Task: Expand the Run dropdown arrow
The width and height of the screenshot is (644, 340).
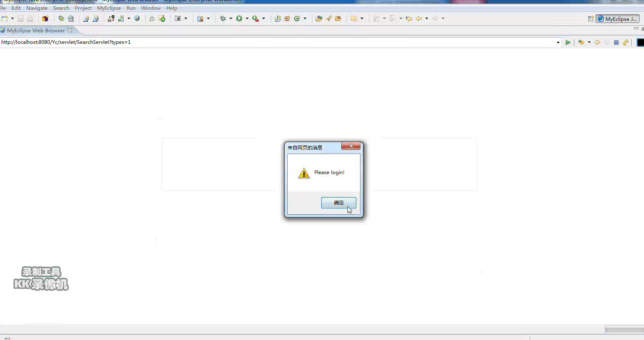Action: (x=247, y=18)
